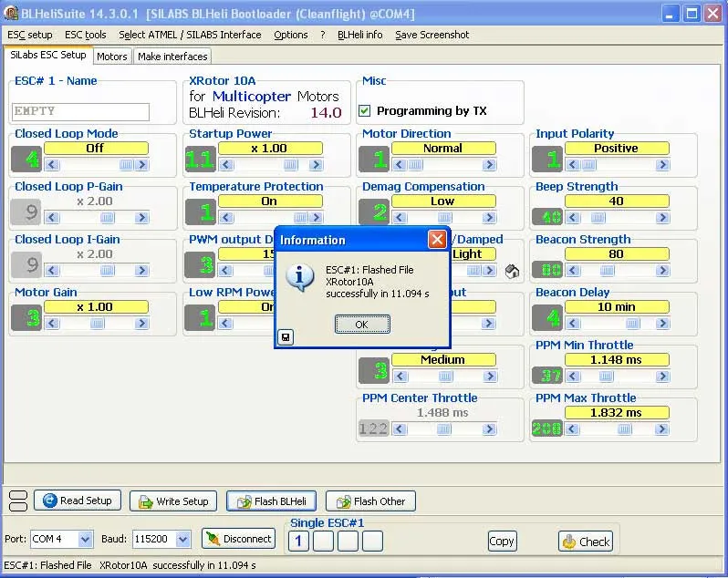Switch to the Motors tab
The width and height of the screenshot is (728, 578).
pos(112,57)
